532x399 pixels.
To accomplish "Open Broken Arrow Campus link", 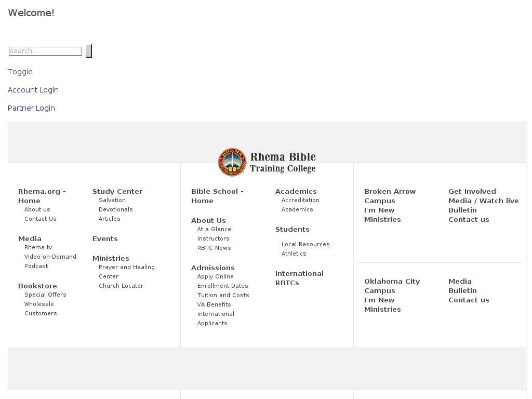I will point(390,196).
